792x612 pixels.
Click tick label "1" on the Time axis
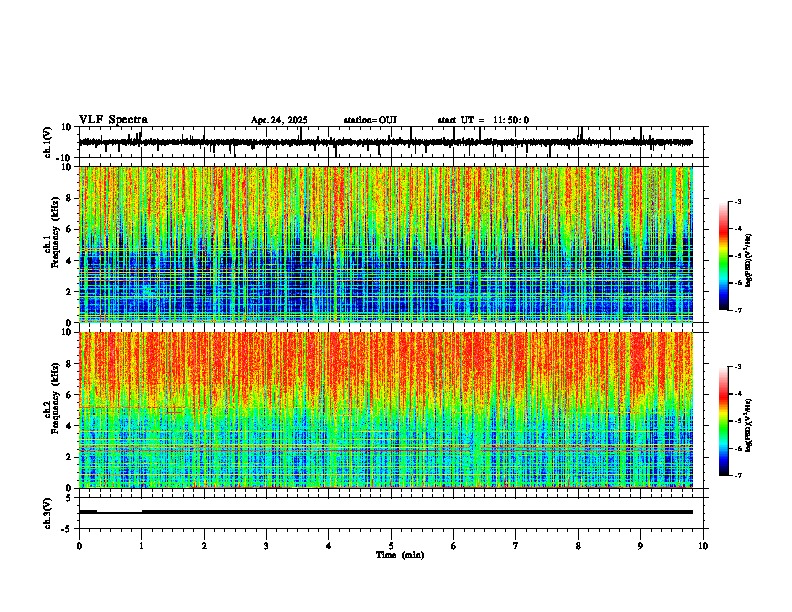(x=141, y=546)
